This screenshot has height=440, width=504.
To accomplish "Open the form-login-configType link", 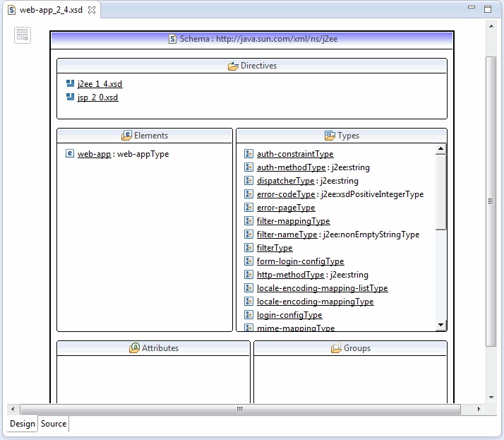I will pos(300,261).
